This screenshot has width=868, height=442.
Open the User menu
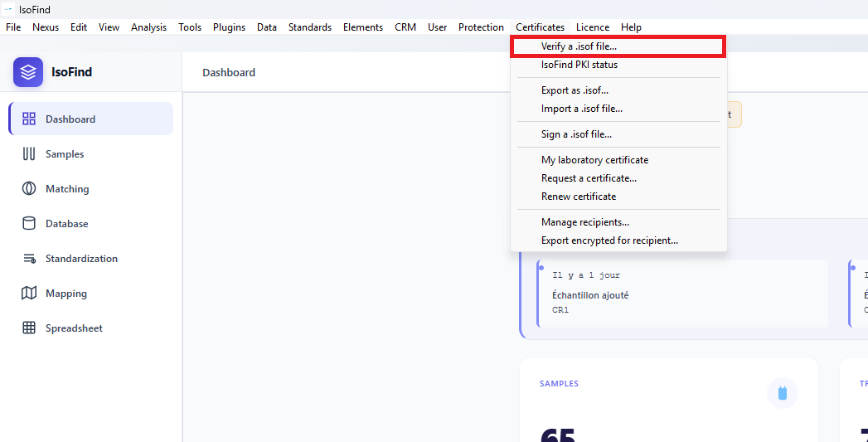click(x=438, y=27)
